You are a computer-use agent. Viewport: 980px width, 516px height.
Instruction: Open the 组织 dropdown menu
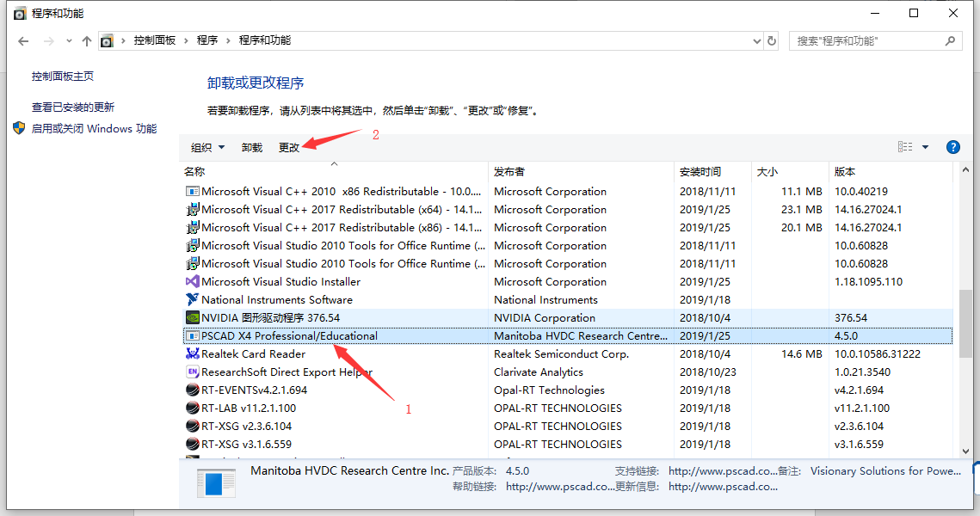[x=206, y=147]
